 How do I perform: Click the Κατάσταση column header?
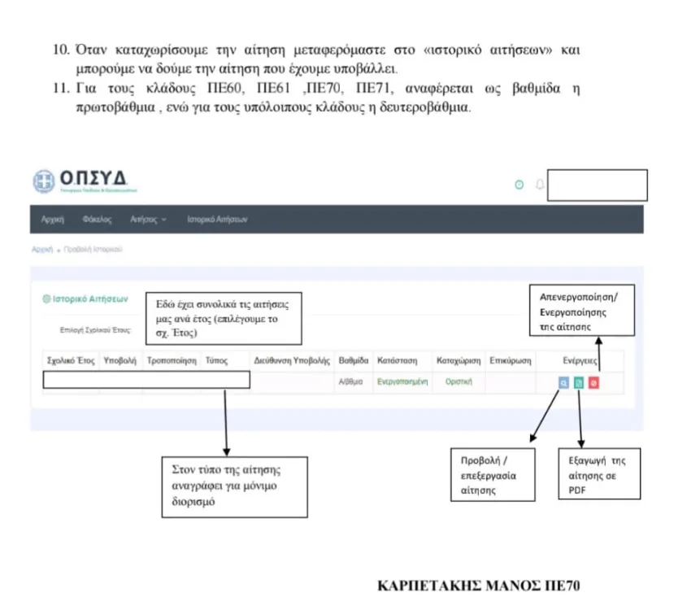click(398, 359)
